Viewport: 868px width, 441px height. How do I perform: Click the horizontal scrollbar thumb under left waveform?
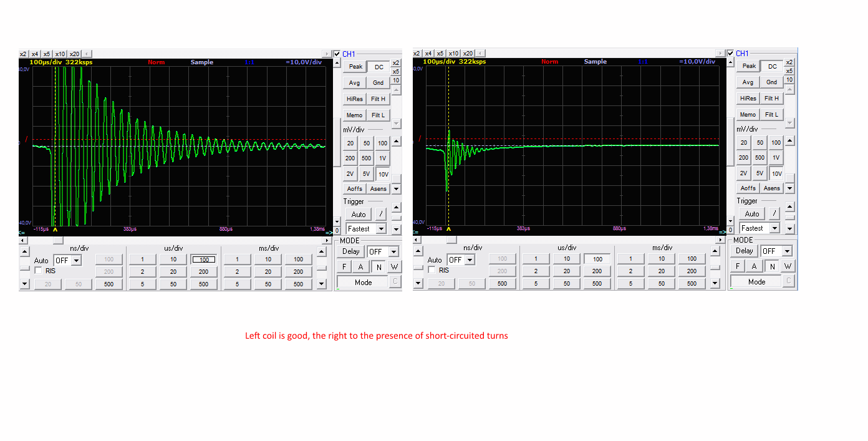(58, 240)
